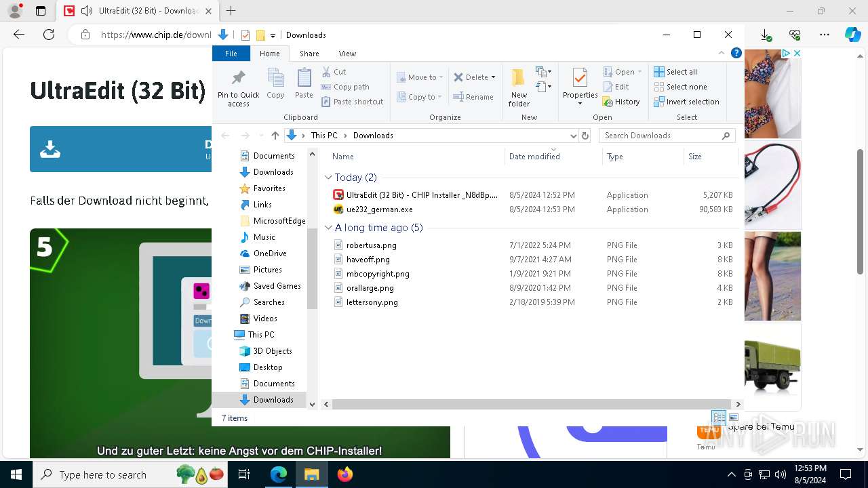
Task: Switch to View ribbon tab
Action: tap(347, 54)
